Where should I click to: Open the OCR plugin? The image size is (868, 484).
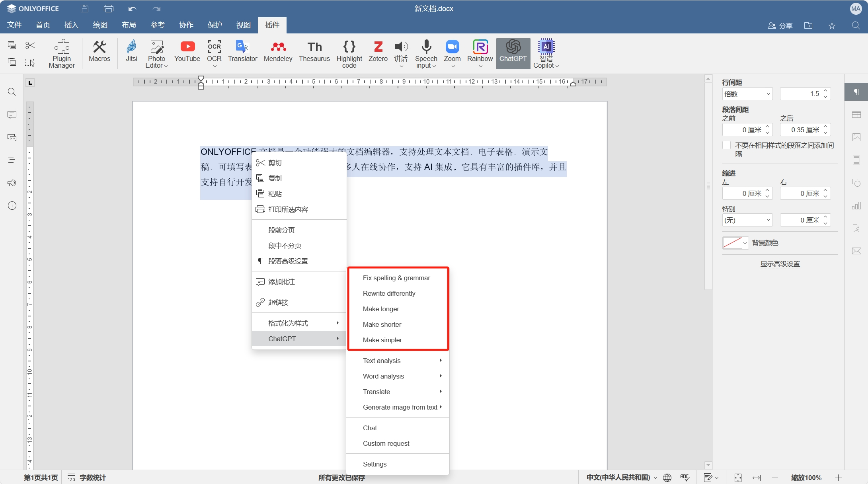[x=214, y=54]
